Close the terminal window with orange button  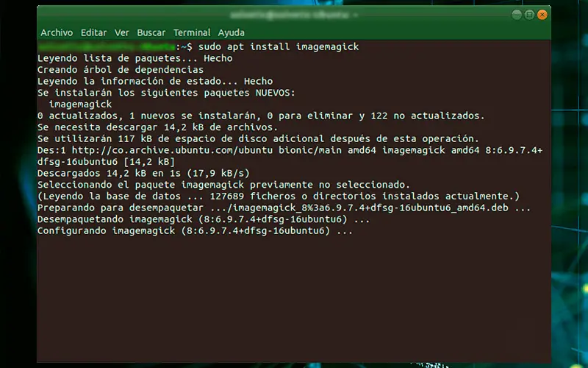542,15
